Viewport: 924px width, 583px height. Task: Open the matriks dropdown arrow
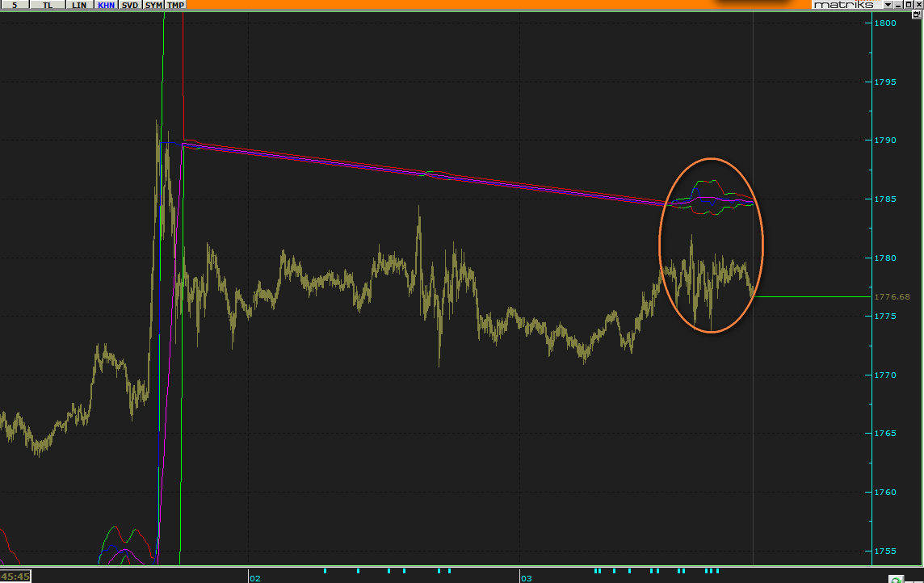pos(888,5)
